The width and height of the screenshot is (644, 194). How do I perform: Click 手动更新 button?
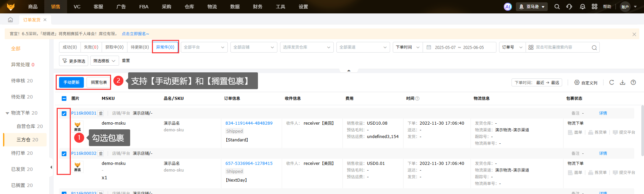pos(71,82)
